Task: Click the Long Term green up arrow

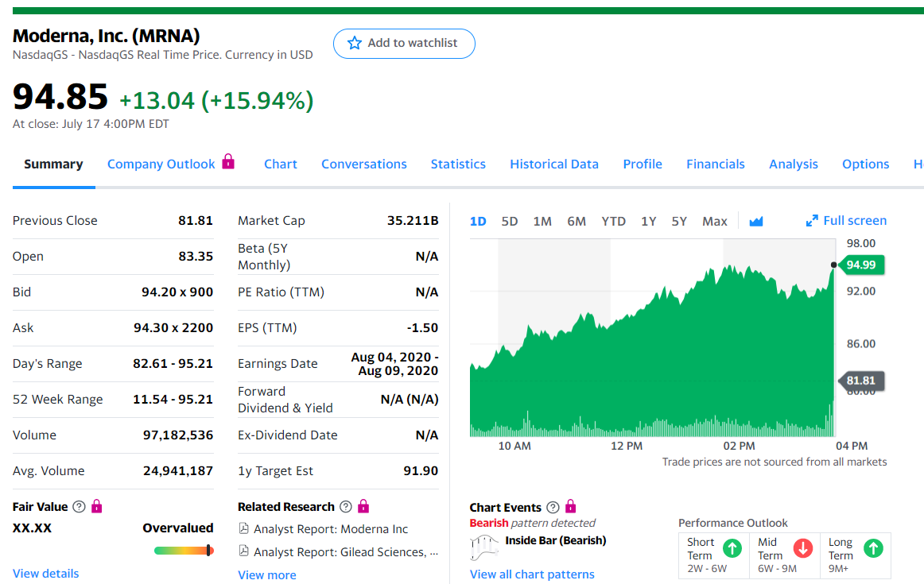Action: pyautogui.click(x=873, y=549)
